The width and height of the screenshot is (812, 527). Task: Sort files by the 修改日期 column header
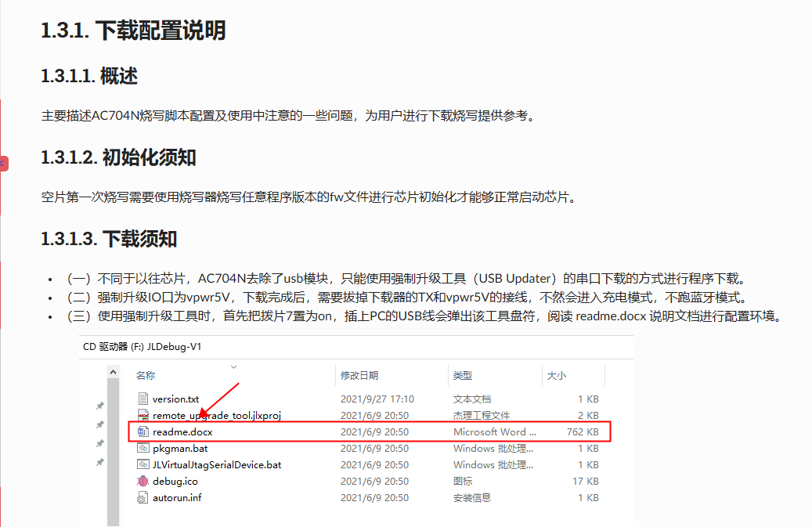coord(359,375)
